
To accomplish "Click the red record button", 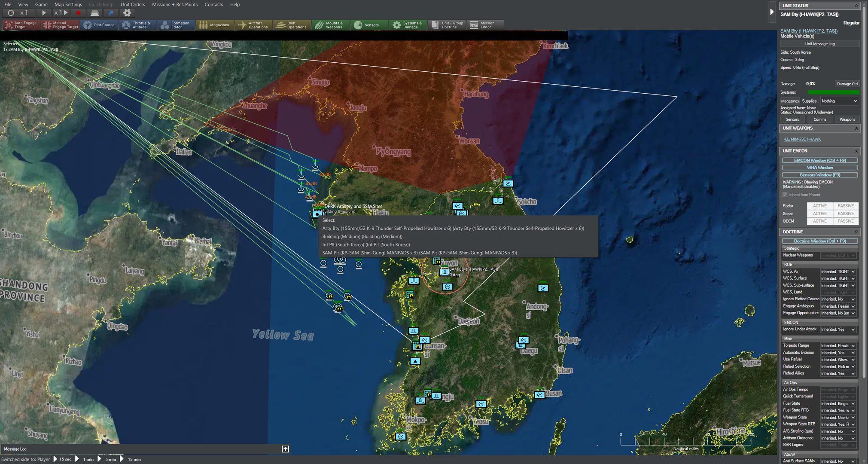I will (x=78, y=13).
